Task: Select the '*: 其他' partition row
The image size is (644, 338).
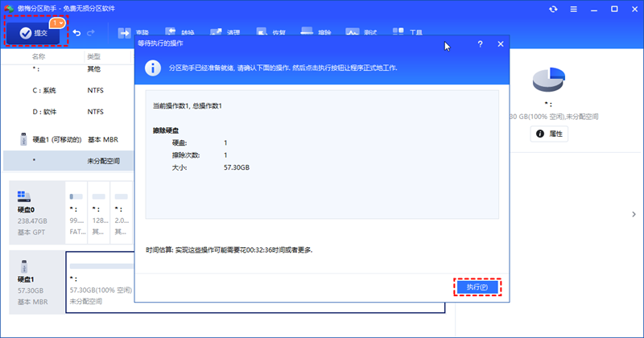Action: pyautogui.click(x=68, y=69)
